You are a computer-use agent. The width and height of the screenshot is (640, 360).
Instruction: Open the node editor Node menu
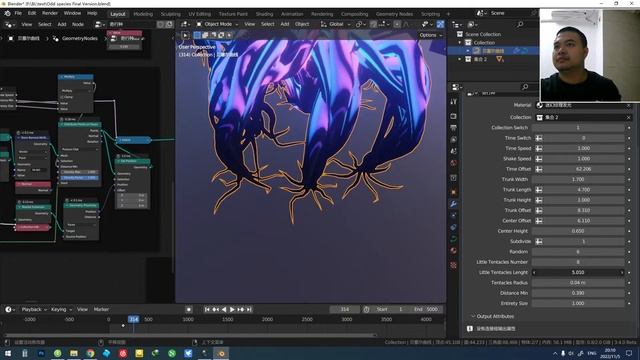(78, 24)
